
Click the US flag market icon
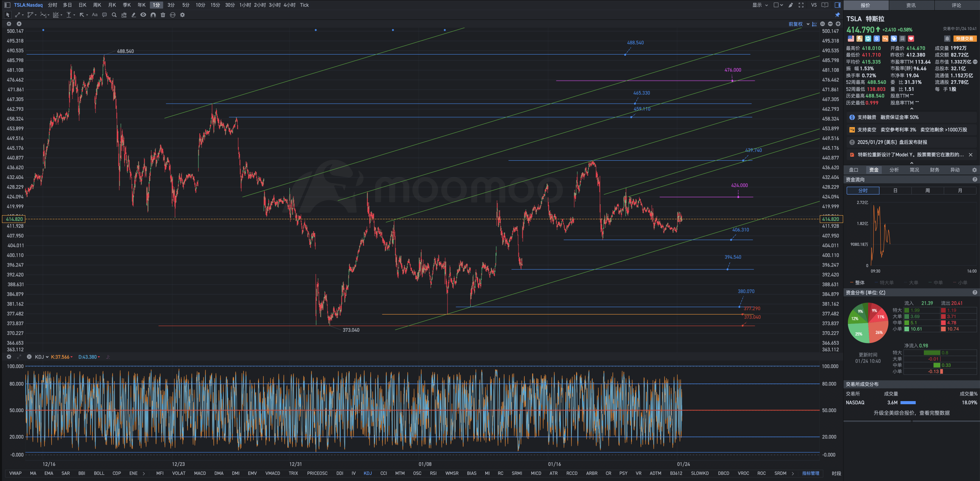coord(851,39)
